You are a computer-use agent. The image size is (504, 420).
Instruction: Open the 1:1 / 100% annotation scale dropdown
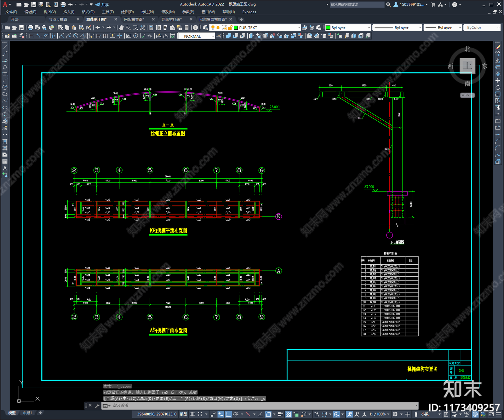[x=380, y=414]
